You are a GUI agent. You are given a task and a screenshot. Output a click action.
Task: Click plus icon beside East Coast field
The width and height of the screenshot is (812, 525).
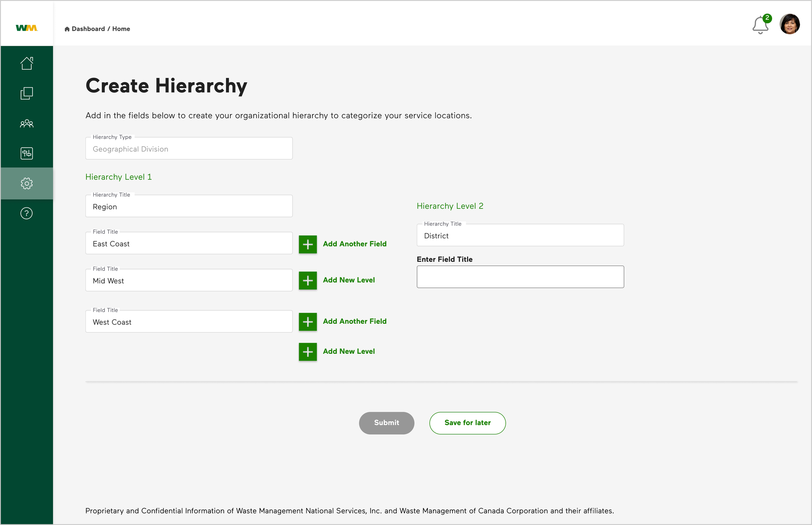pos(308,244)
